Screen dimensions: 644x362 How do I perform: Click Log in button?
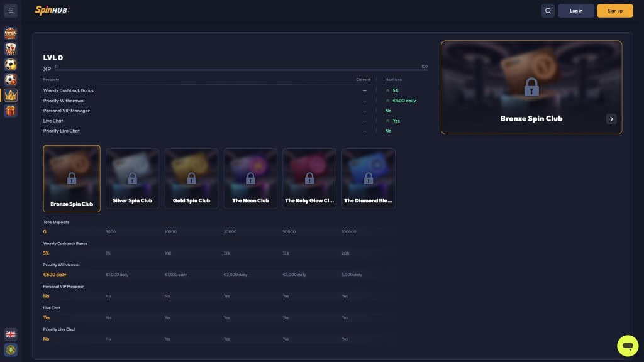click(576, 11)
